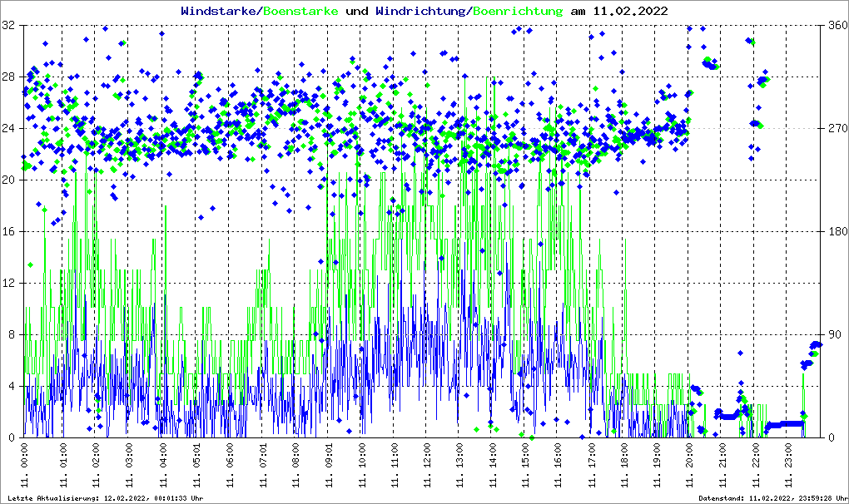Select the "24" wind speed axis label
The width and height of the screenshot is (849, 504).
[x=10, y=129]
